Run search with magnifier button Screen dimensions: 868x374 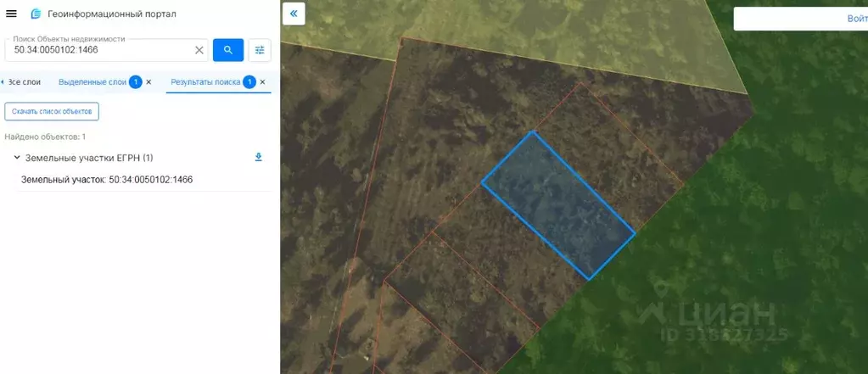pyautogui.click(x=228, y=50)
